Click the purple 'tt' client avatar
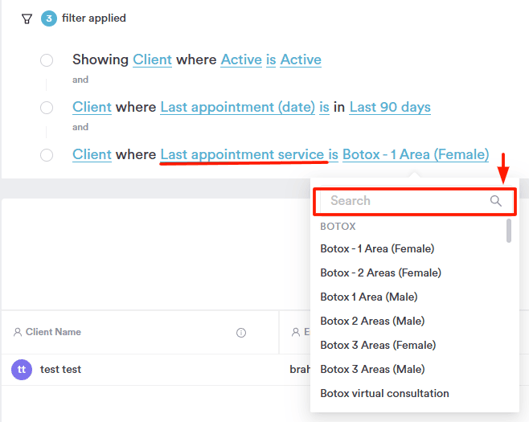 pyautogui.click(x=22, y=369)
